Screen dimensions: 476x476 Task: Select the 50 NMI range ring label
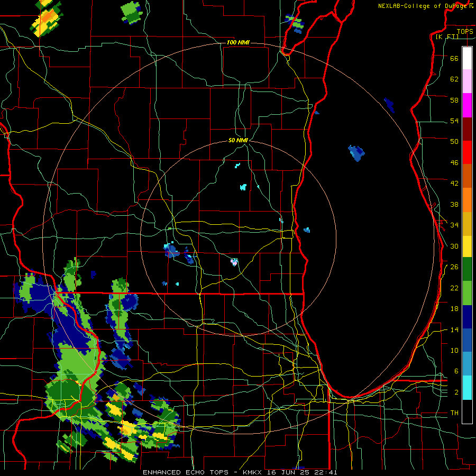pos(238,140)
